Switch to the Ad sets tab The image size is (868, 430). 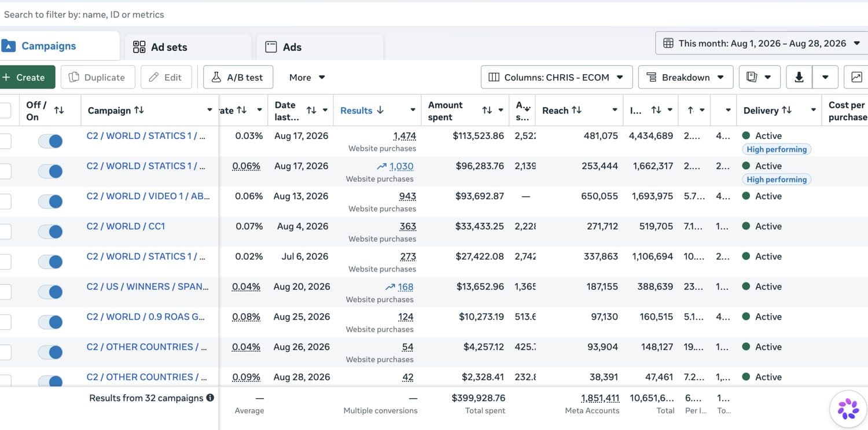(187, 47)
